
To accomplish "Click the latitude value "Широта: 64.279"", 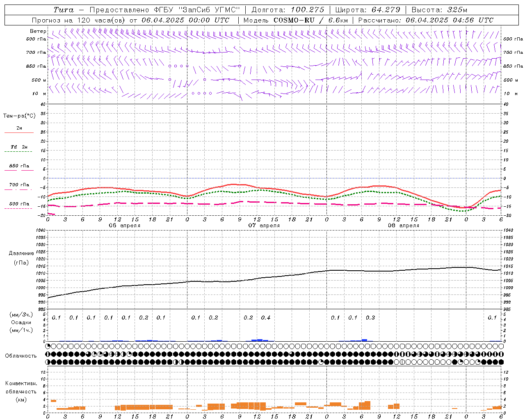I will click(x=368, y=10).
